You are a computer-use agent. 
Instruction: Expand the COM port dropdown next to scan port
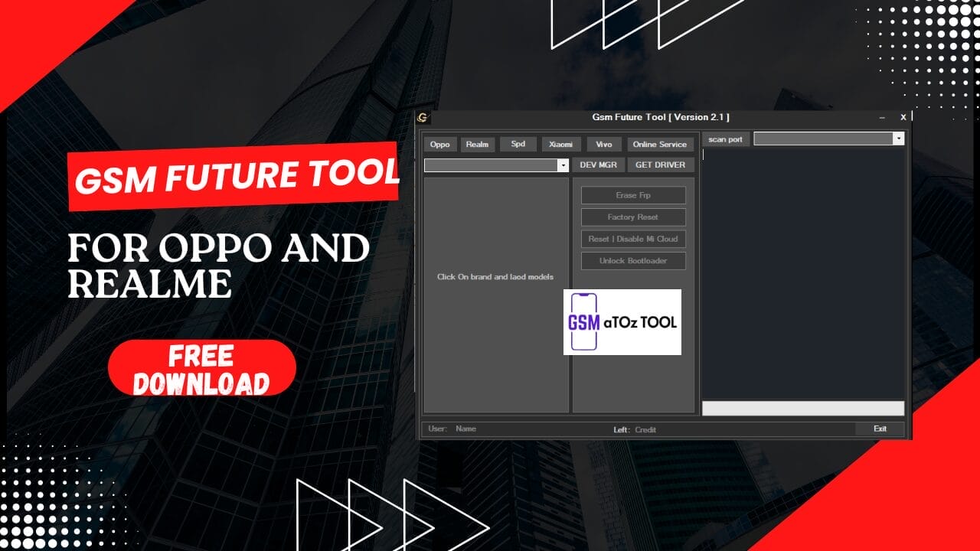click(x=899, y=138)
